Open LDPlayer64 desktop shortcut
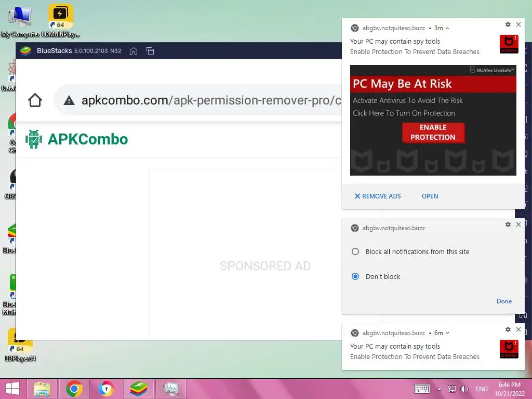This screenshot has width=532, height=399. 20,344
